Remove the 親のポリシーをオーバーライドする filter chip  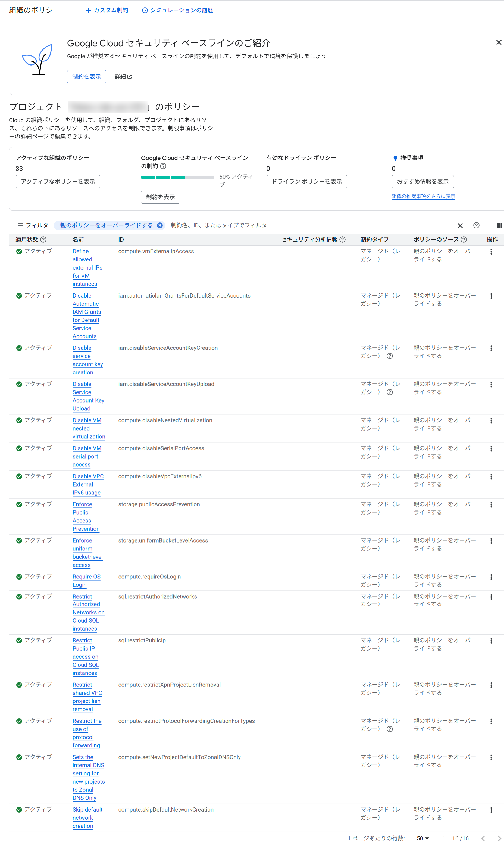[x=160, y=225]
